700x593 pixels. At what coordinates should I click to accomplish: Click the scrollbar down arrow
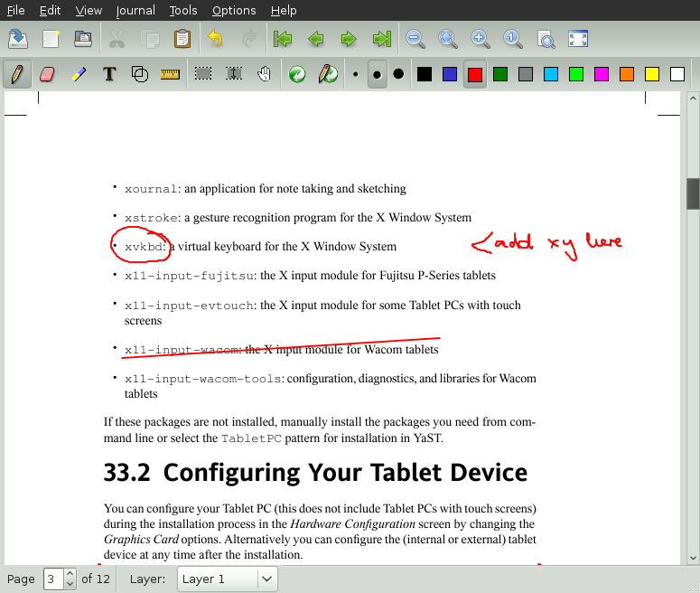coord(693,558)
